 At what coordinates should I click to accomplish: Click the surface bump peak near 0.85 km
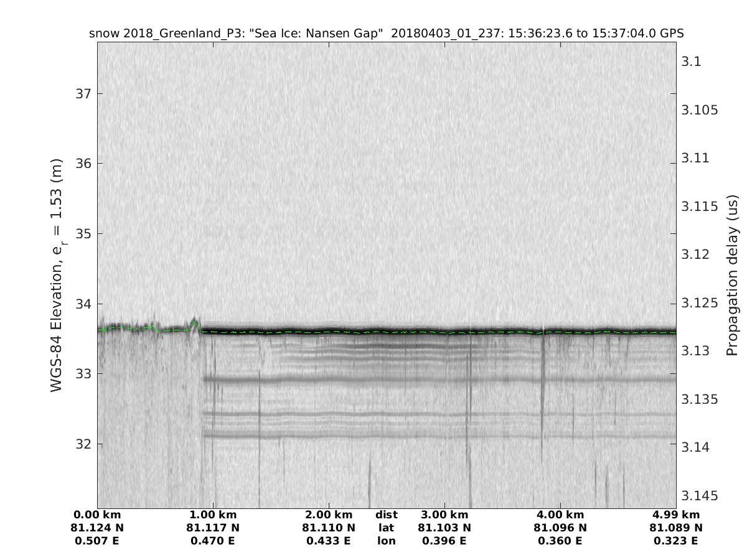[x=195, y=321]
